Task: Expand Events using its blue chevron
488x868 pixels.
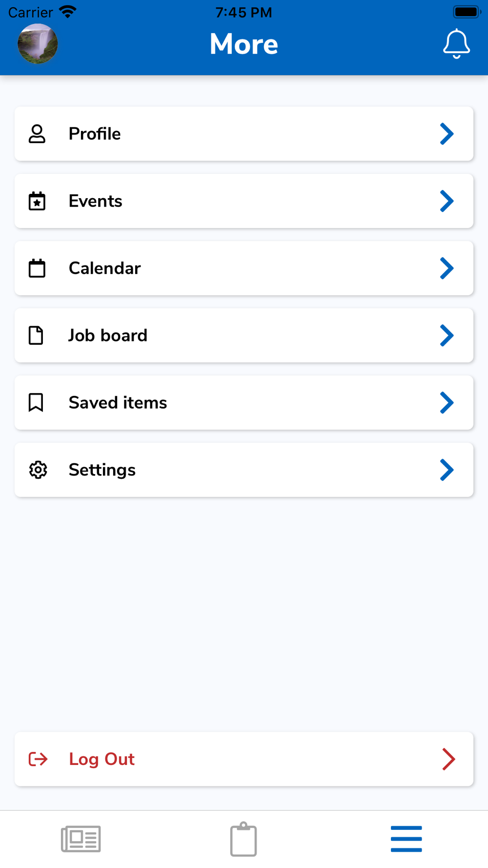Action: pyautogui.click(x=447, y=201)
